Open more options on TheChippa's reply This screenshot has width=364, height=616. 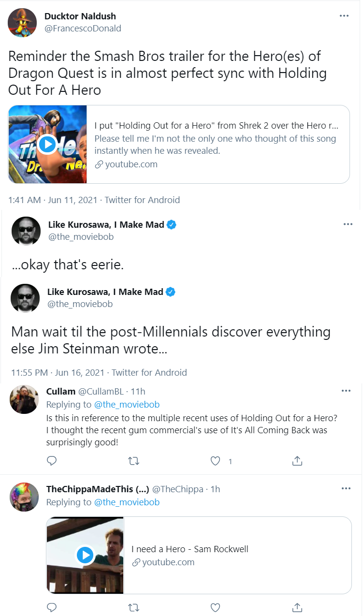pyautogui.click(x=346, y=488)
